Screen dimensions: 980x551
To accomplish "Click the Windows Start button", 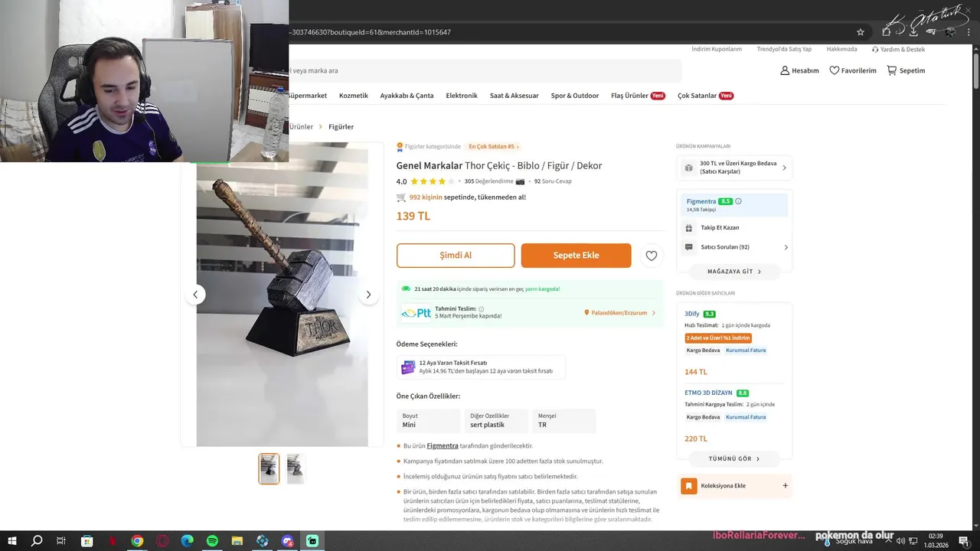I will 12,541.
